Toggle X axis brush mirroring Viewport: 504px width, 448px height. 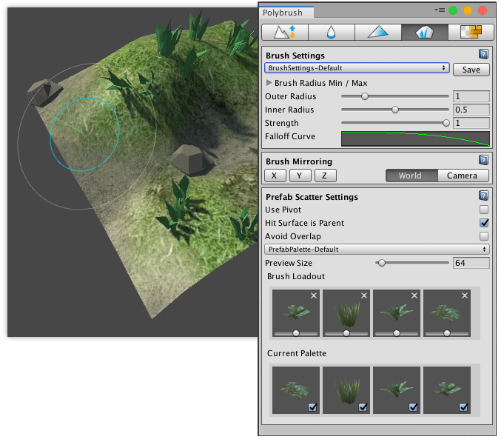coord(275,175)
